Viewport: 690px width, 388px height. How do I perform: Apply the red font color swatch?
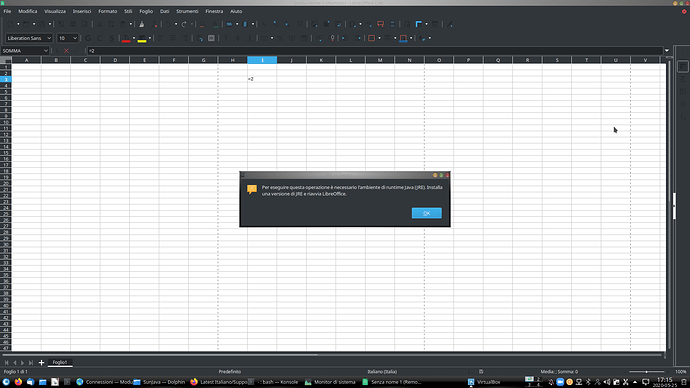pyautogui.click(x=126, y=38)
